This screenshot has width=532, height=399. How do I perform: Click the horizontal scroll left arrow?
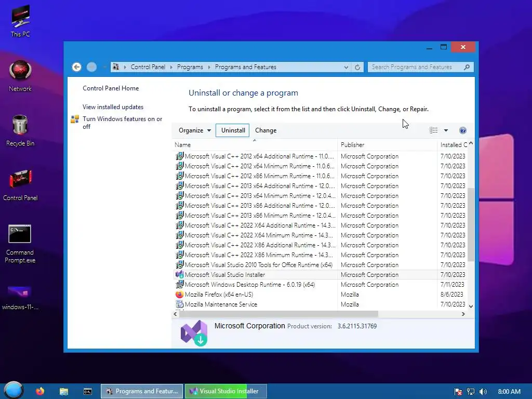pyautogui.click(x=176, y=314)
